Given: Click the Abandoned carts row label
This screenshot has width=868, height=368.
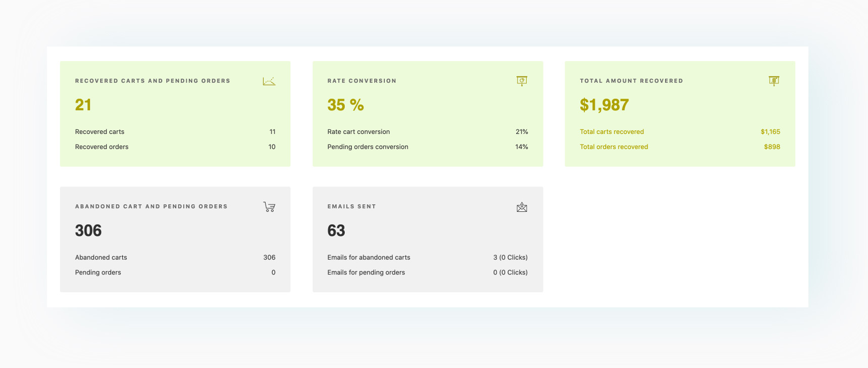Looking at the screenshot, I should pyautogui.click(x=101, y=258).
